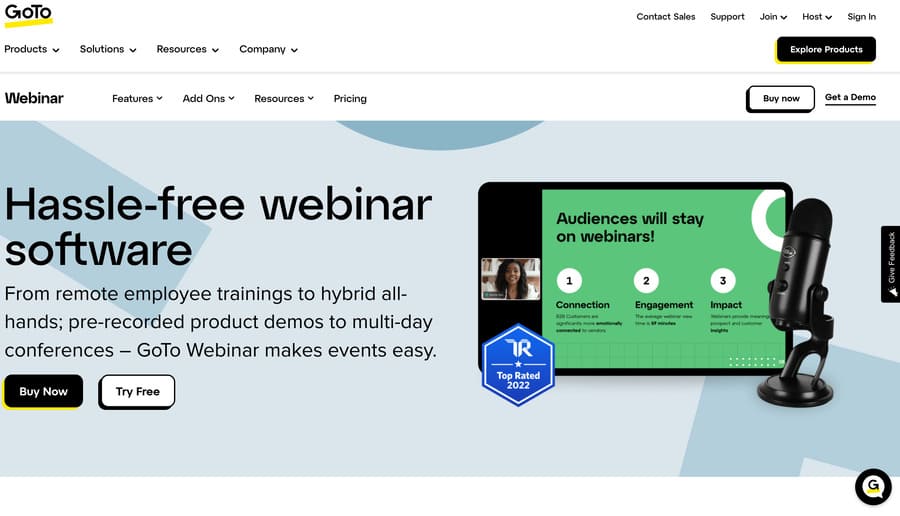Click the 'Impact' label on the slide
This screenshot has width=900, height=516.
click(x=726, y=305)
